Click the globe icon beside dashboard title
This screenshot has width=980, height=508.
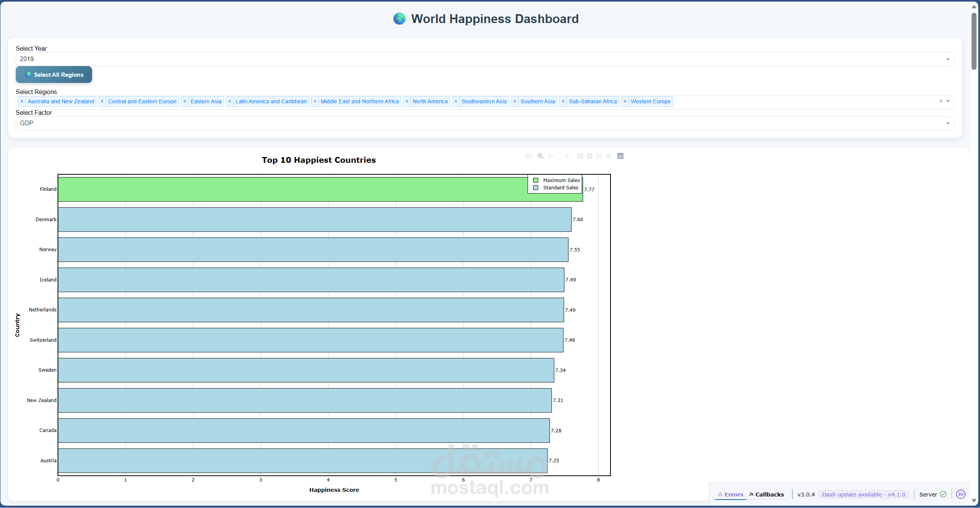point(399,19)
